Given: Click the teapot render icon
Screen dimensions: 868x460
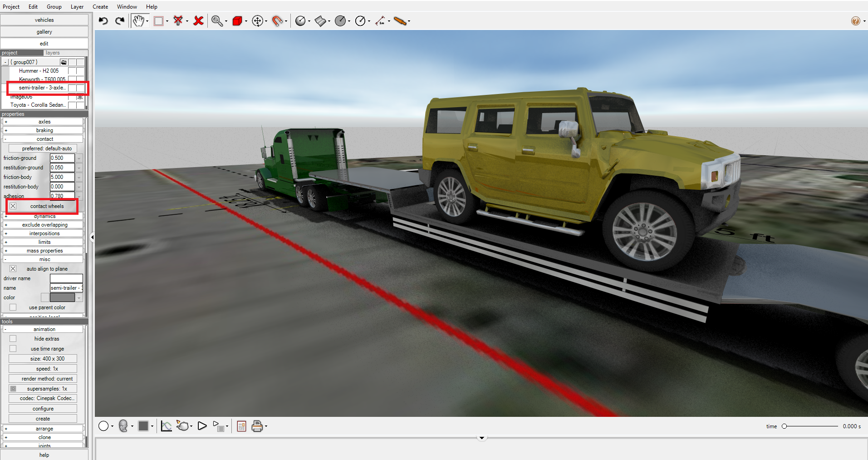Looking at the screenshot, I should click(183, 426).
